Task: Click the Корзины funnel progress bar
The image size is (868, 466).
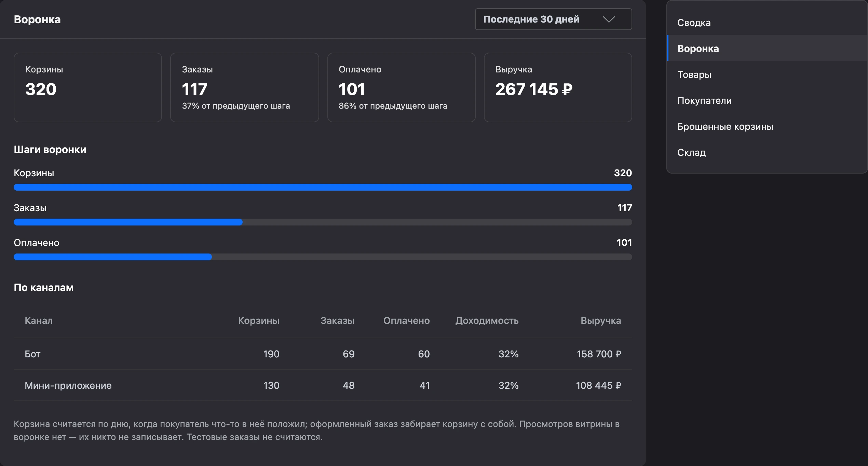Action: [x=323, y=187]
